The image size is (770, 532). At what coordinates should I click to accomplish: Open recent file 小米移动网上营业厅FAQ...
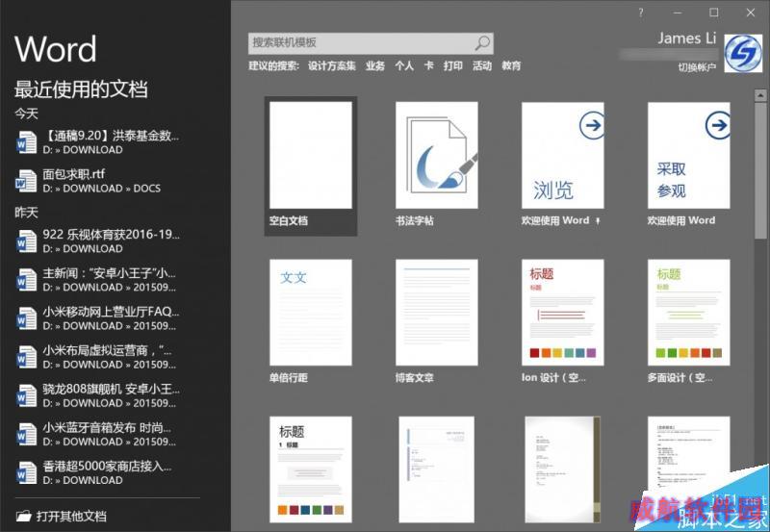point(98,318)
